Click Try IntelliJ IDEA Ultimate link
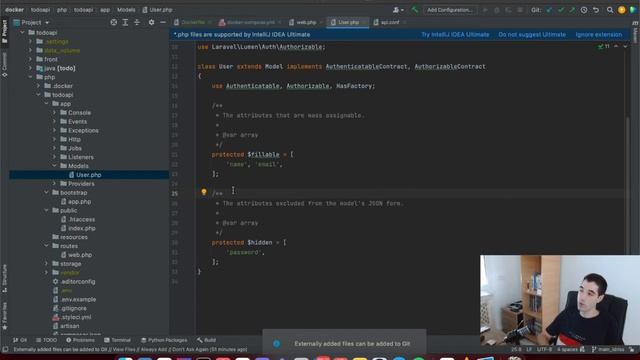This screenshot has height=360, width=640. click(455, 35)
